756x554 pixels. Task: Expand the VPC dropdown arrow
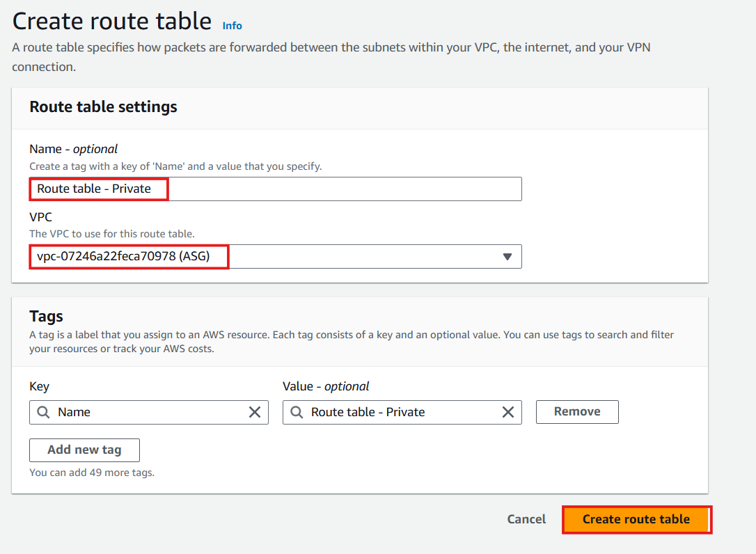(507, 257)
